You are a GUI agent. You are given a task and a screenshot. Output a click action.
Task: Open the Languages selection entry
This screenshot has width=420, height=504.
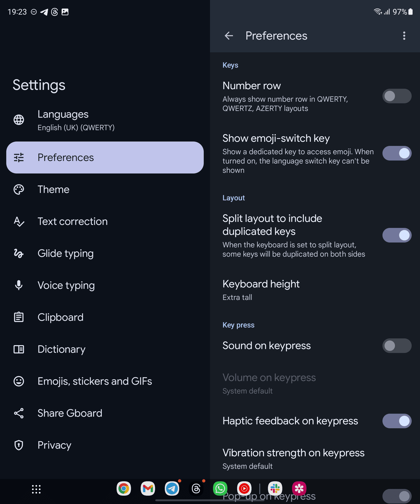(97, 120)
